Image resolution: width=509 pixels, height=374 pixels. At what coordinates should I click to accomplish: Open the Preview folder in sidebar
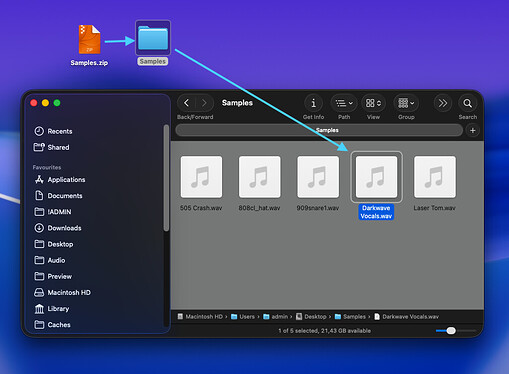53,277
